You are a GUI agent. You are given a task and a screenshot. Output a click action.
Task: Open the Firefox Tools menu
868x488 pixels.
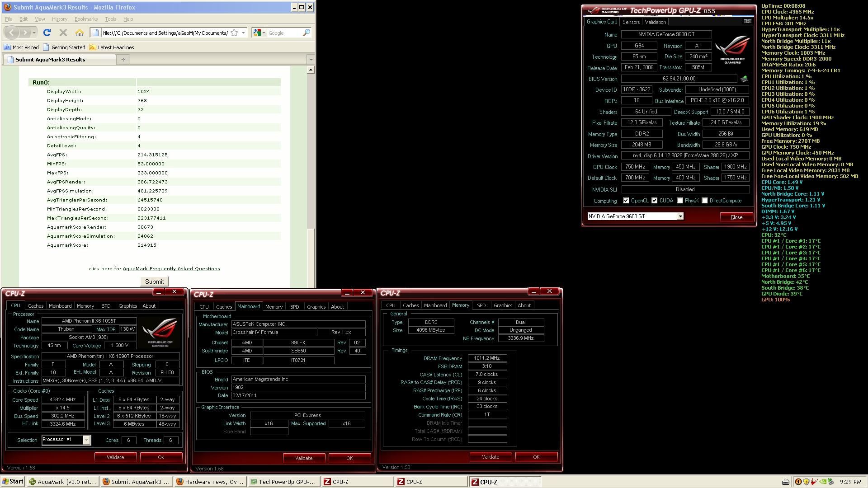pos(110,19)
